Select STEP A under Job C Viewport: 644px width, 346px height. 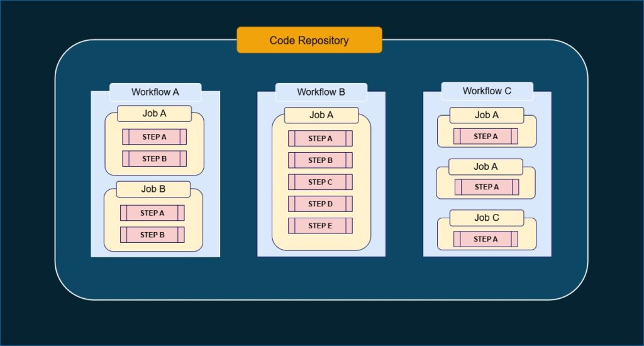coord(486,239)
